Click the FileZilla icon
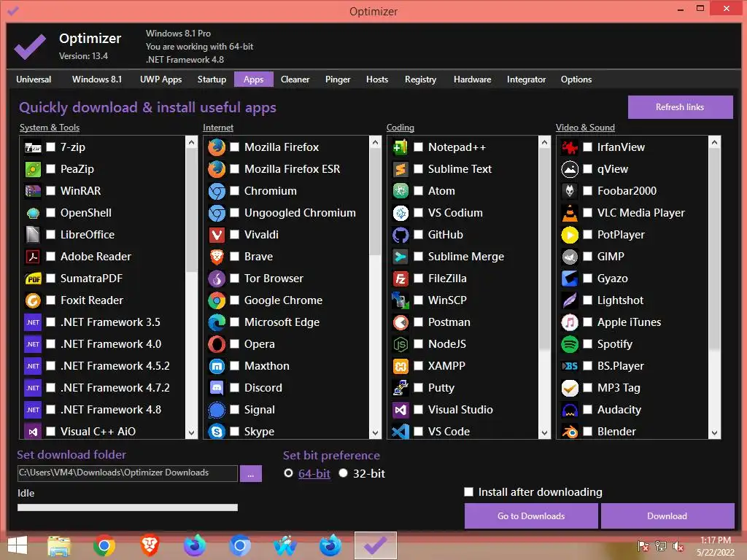Screen dimensions: 747x560 pos(400,279)
